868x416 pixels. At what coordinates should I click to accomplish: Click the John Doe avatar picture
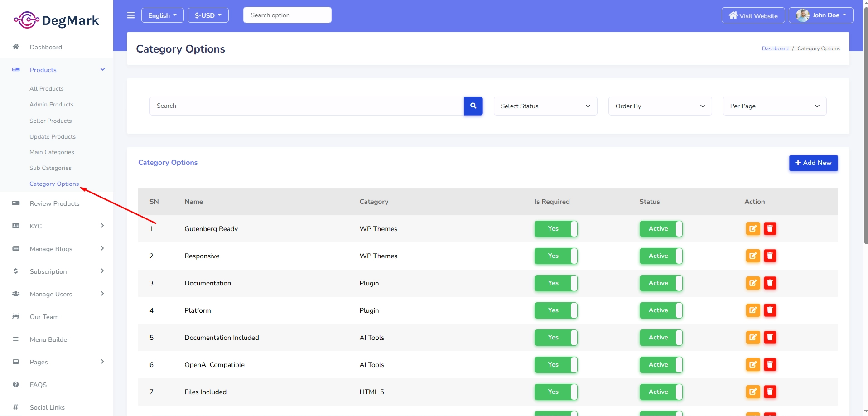click(x=803, y=15)
